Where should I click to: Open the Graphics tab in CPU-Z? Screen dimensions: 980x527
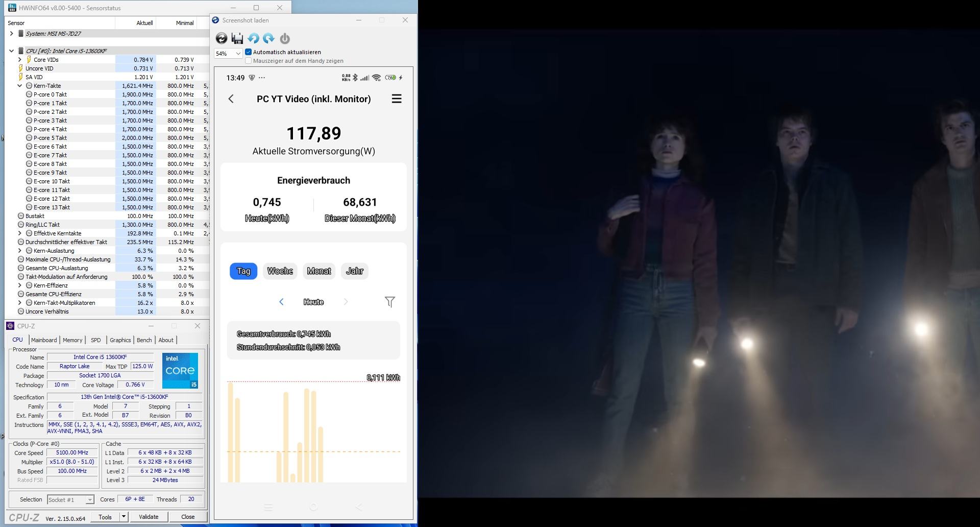tap(120, 340)
